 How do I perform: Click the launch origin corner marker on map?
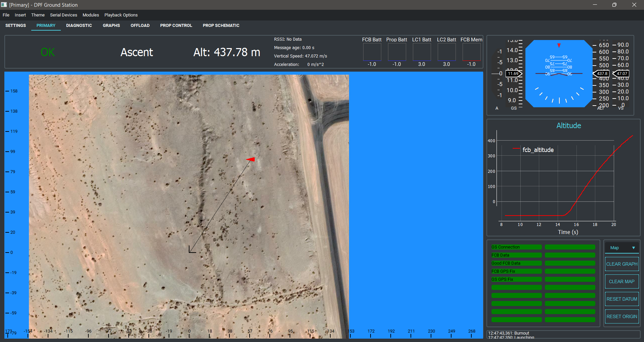(x=192, y=249)
